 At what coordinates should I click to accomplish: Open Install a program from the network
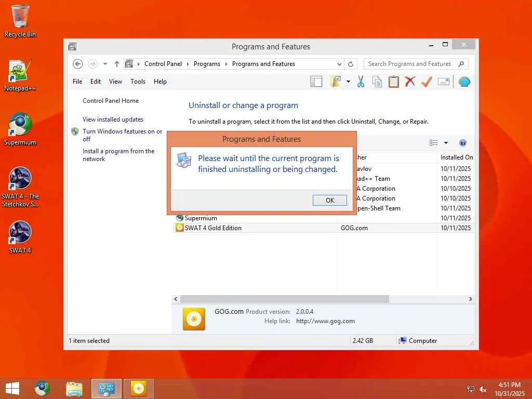click(118, 155)
